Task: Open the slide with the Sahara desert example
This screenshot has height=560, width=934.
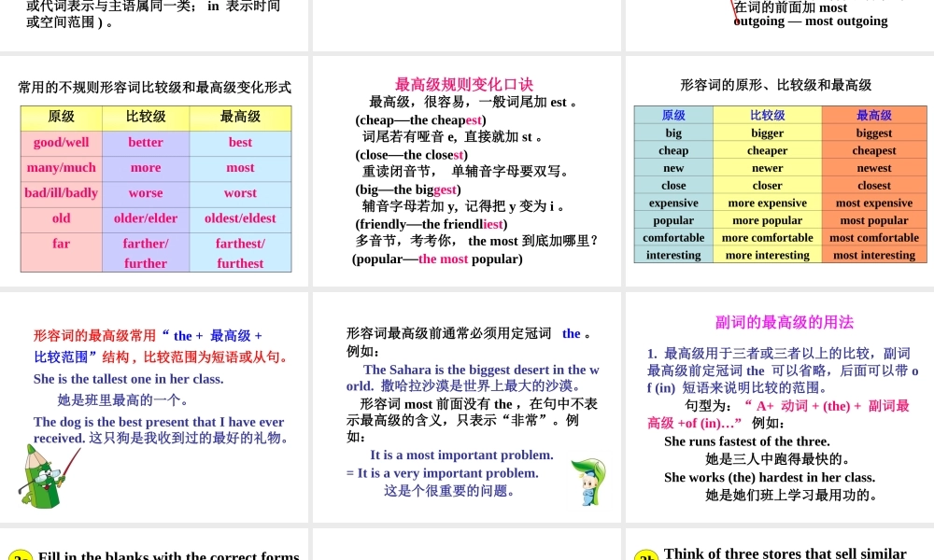Action: coord(466,407)
